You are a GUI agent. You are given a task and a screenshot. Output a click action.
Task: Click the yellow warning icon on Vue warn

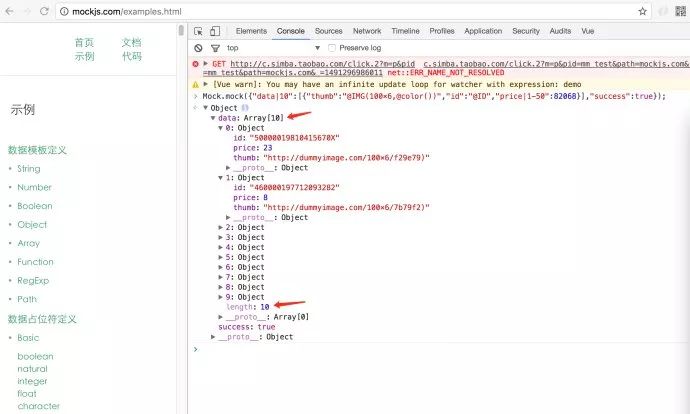pyautogui.click(x=195, y=84)
